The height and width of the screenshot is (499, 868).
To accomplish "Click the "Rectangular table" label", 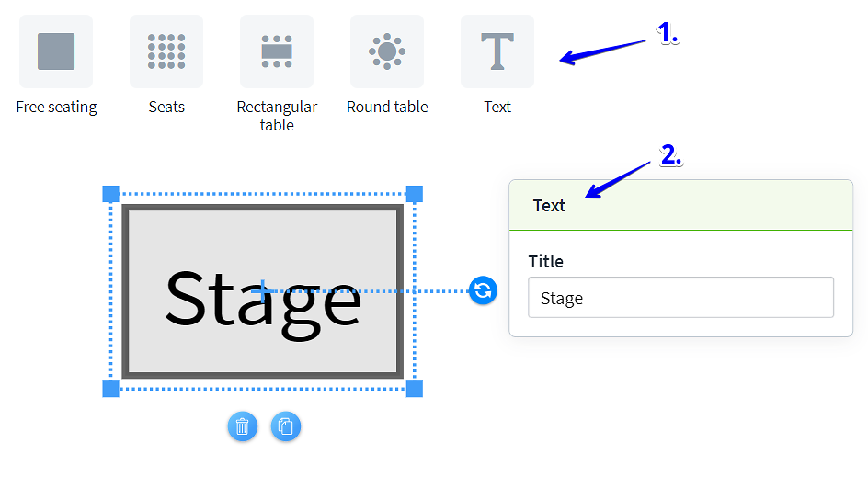I will coord(277,116).
